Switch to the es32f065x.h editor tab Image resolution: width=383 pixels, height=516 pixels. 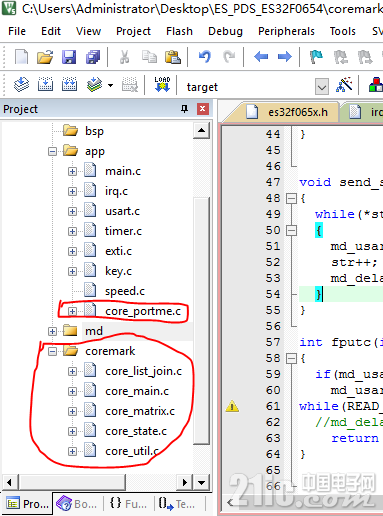[287, 112]
